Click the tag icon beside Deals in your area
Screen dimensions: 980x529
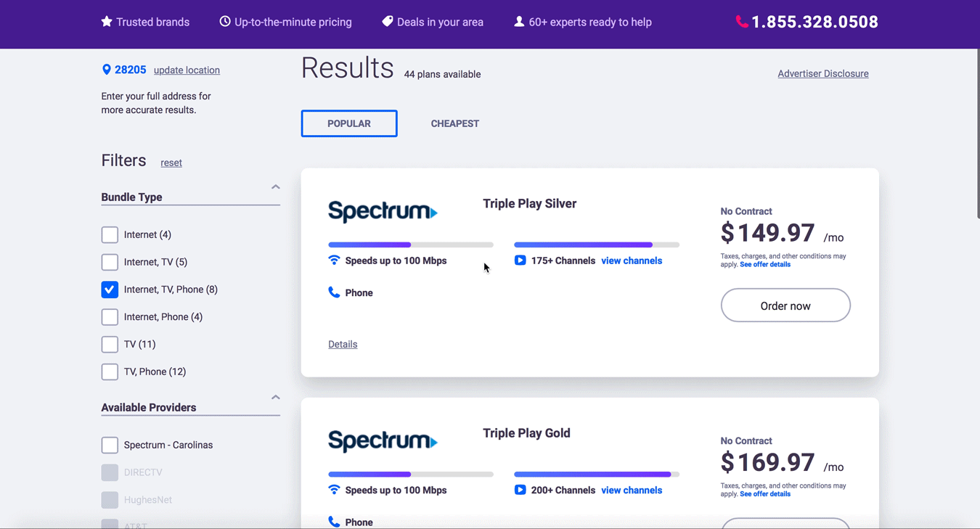pos(388,22)
